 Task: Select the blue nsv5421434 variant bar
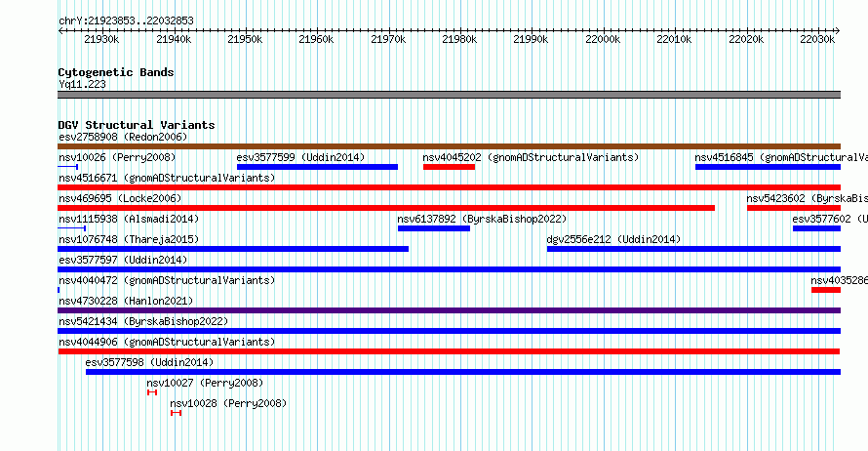449,331
